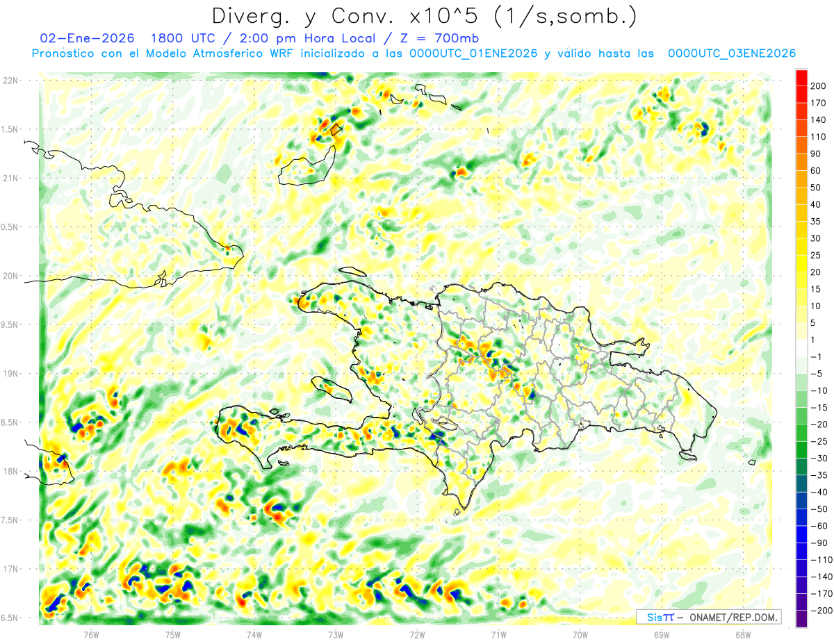The image size is (834, 644).
Task: Click the '0000UTC_01ENE2026' initialization time text
Action: pyautogui.click(x=473, y=53)
